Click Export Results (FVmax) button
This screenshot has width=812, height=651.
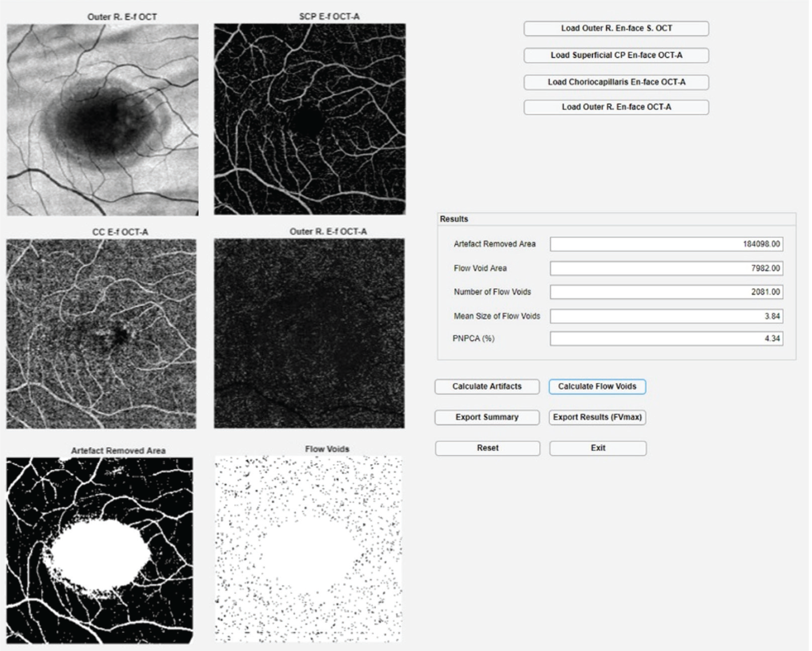tap(597, 417)
